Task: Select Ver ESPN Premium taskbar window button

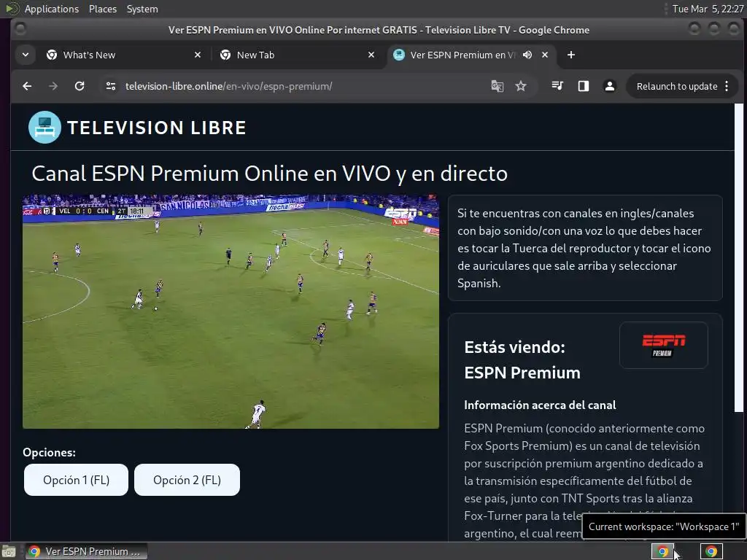Action: (x=86, y=551)
